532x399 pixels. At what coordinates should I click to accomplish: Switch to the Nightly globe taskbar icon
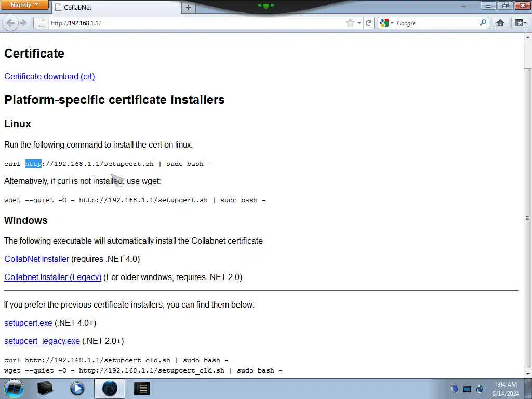click(x=110, y=389)
